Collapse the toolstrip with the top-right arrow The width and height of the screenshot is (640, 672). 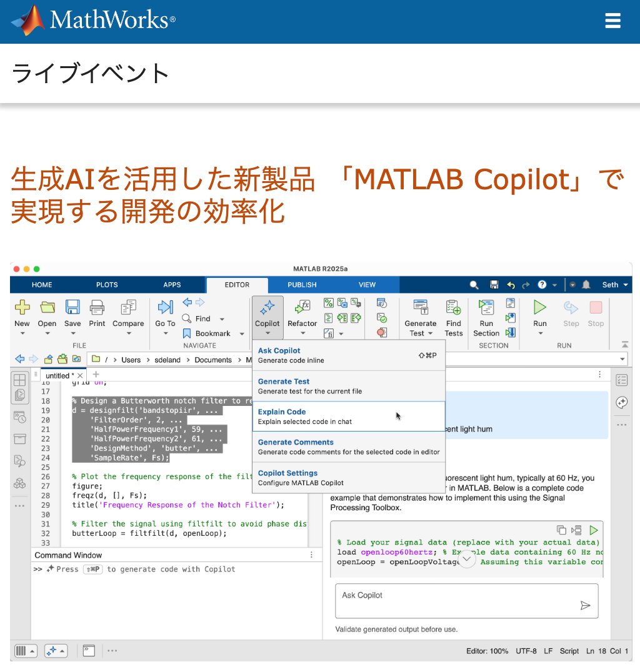coord(625,345)
